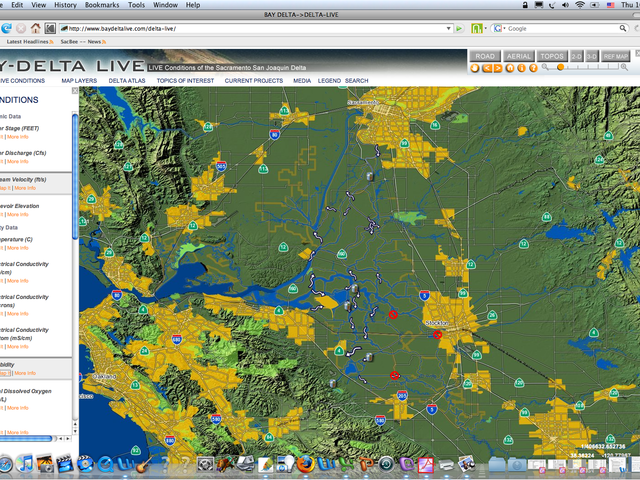Click the Stockton city label
This screenshot has height=480, width=640.
coord(437,323)
